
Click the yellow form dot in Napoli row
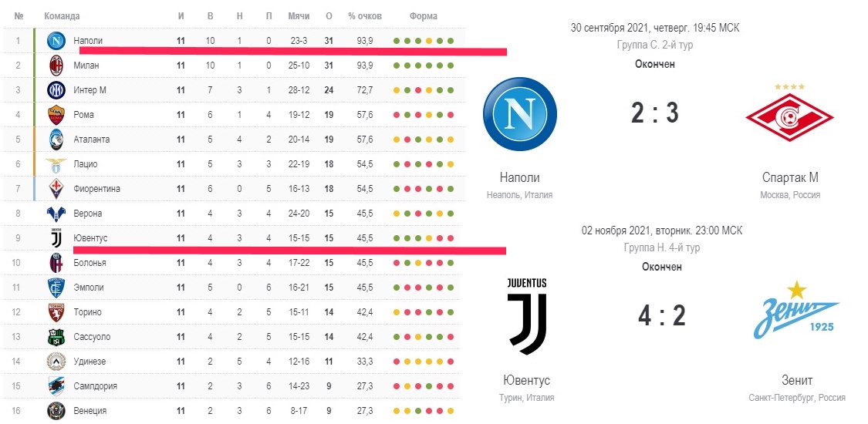429,41
